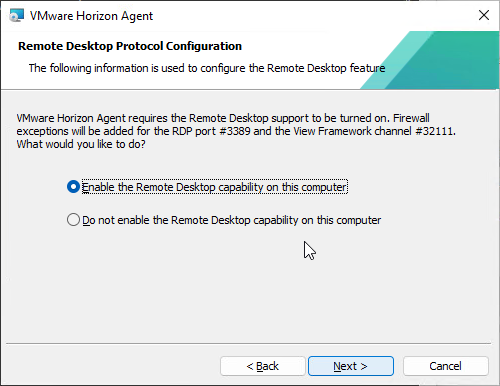The width and height of the screenshot is (500, 386).
Task: Choose the Do not enable radio circle
Action: point(73,220)
